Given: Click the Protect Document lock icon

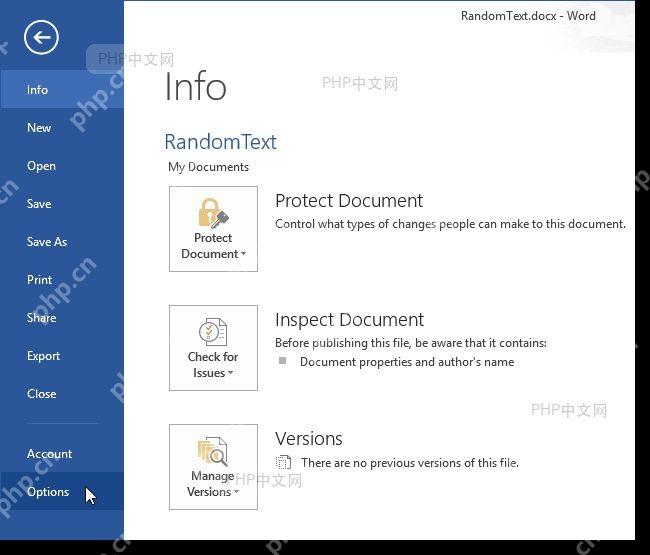Looking at the screenshot, I should [x=213, y=213].
